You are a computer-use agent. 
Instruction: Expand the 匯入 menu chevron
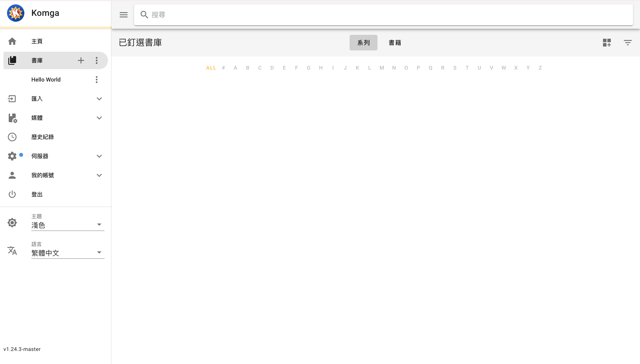click(99, 99)
